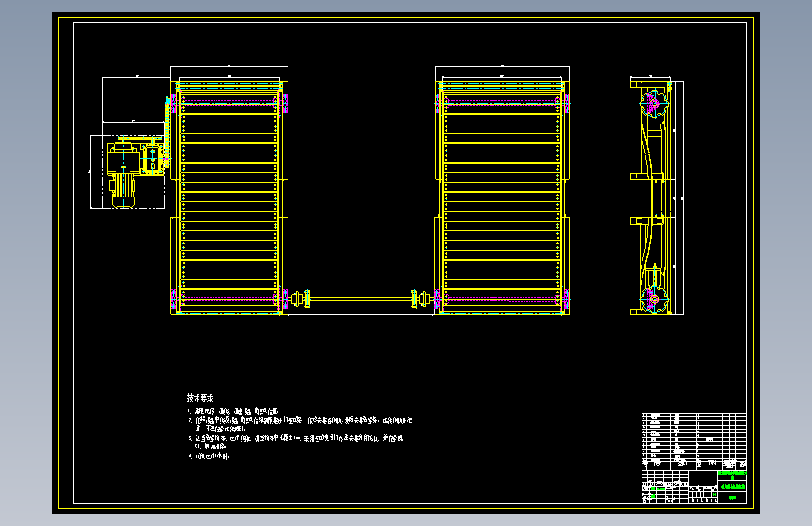This screenshot has width=812, height=526.
Task: Click the fourth numbered technical requirement line
Action: [208, 456]
